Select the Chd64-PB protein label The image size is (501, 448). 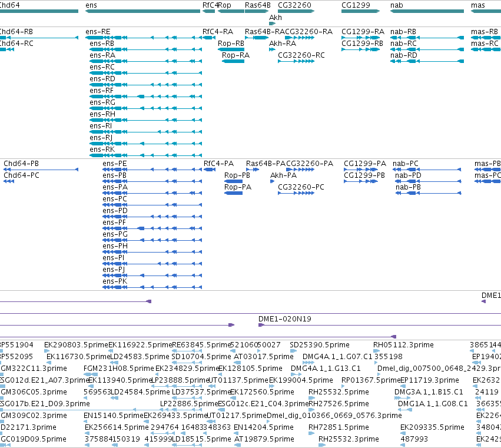coord(21,164)
